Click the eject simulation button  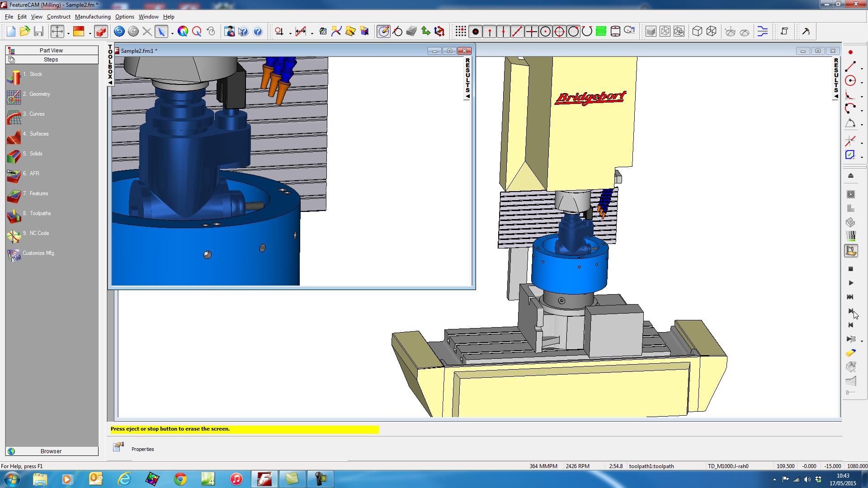pos(850,176)
